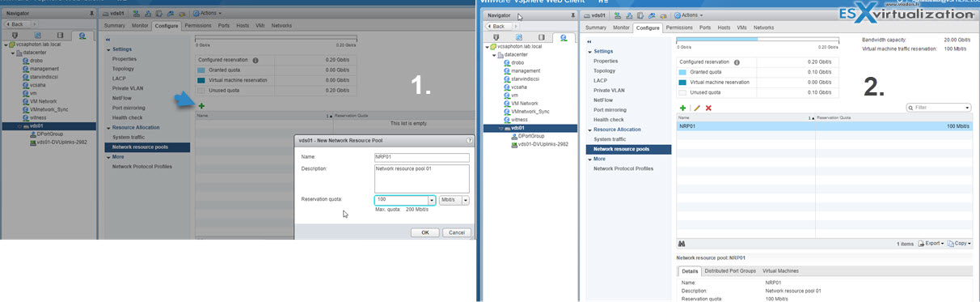
Task: Open Hosts and Clusters tab icon in right Navigator
Action: 496,37
